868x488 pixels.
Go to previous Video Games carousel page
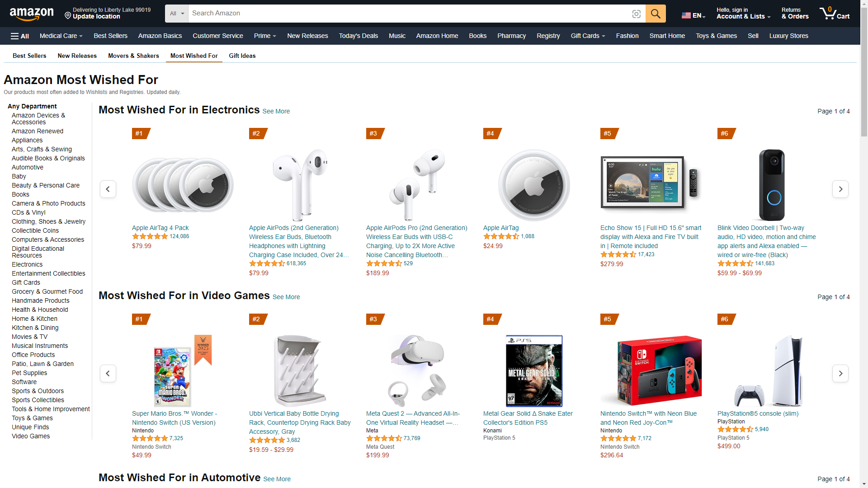pyautogui.click(x=108, y=373)
